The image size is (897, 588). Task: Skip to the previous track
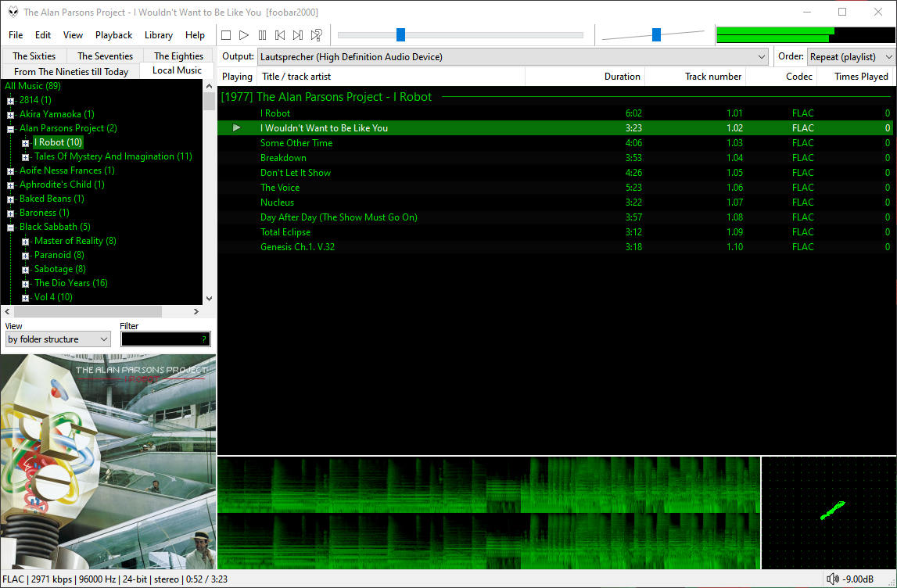(280, 35)
